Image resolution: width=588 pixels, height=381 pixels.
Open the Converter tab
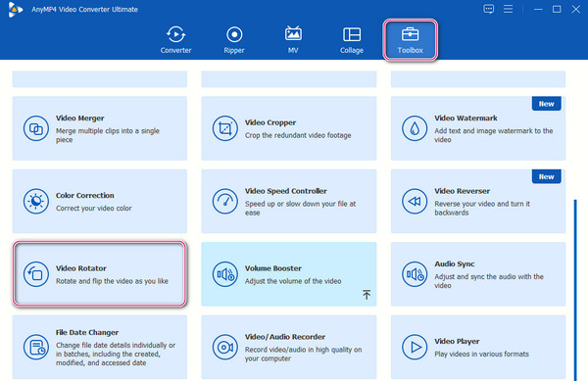coord(175,40)
